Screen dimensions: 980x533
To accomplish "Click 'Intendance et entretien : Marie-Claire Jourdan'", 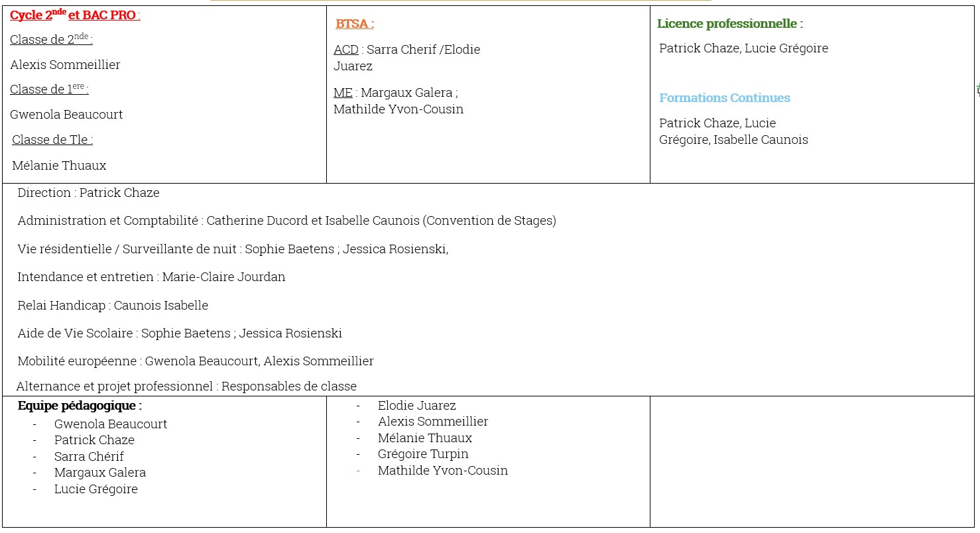I will click(151, 277).
